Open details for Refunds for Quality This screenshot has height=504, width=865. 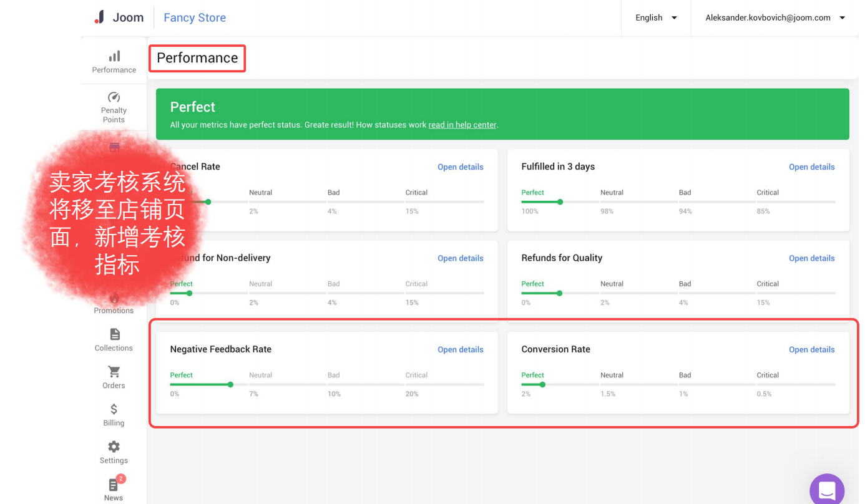pos(811,258)
